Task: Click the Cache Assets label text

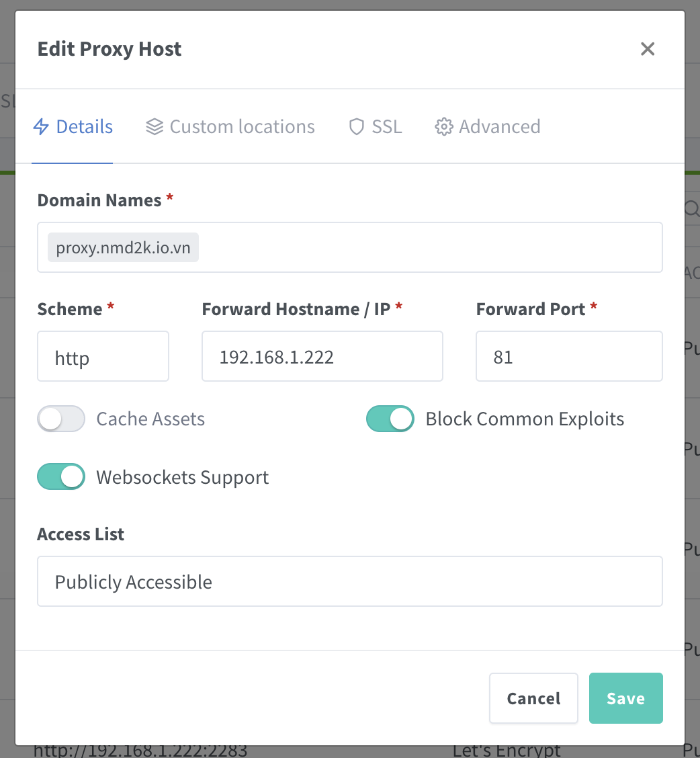Action: pos(150,419)
